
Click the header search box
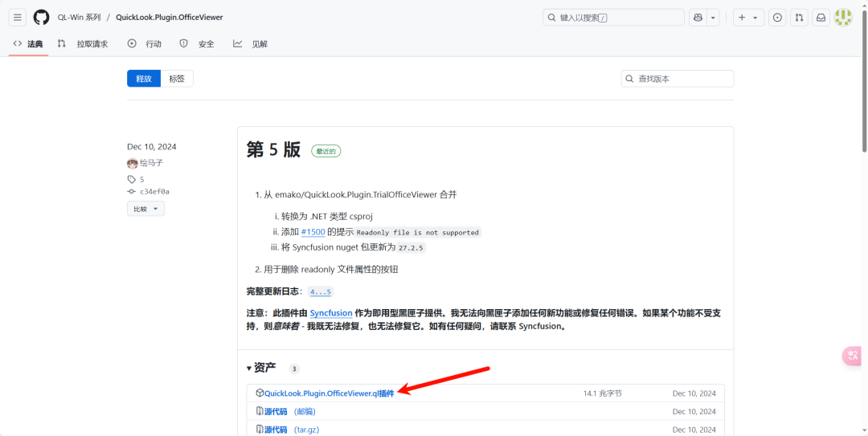pos(613,17)
